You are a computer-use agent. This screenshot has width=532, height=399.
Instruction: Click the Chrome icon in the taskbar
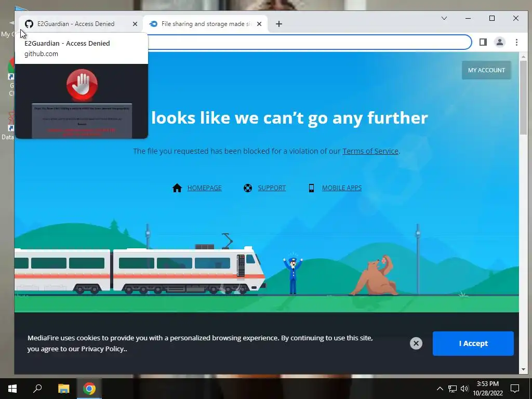pos(89,389)
